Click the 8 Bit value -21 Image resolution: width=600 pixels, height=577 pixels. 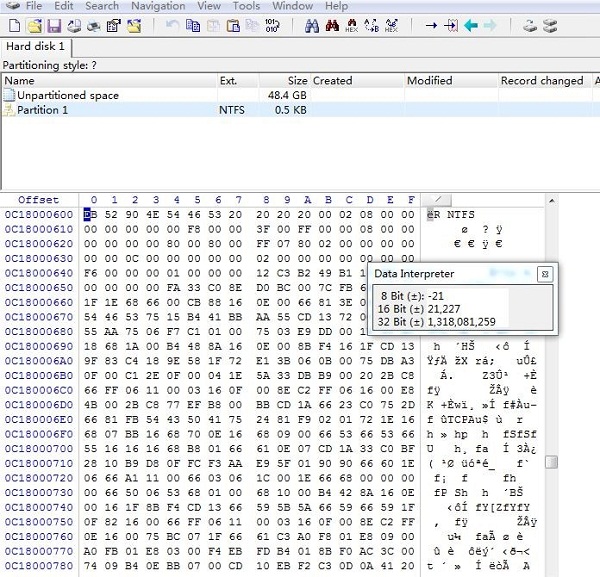tap(436, 296)
